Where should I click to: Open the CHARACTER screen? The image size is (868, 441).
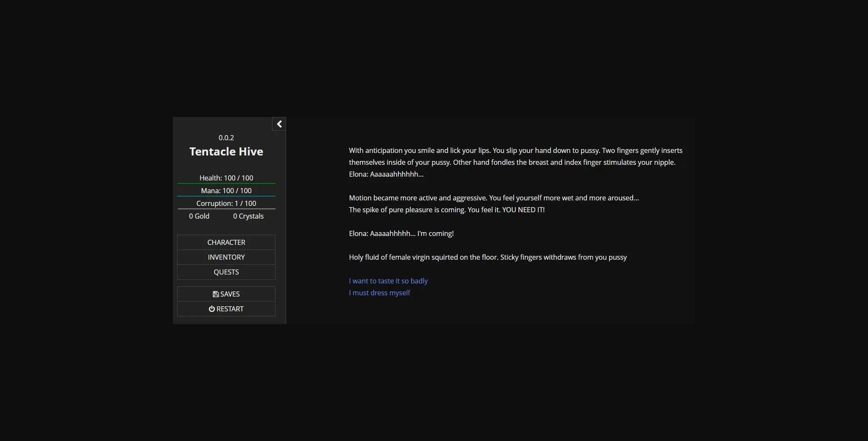click(226, 242)
